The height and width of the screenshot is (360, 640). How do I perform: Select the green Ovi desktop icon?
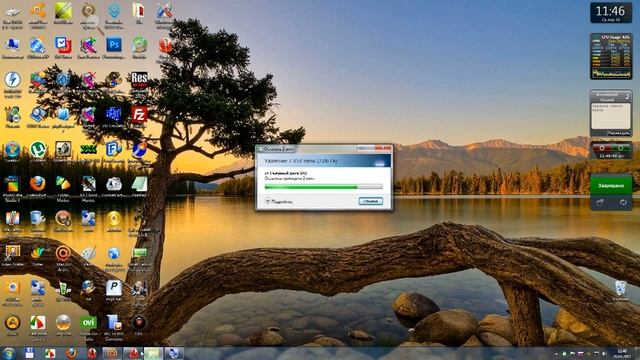(x=88, y=322)
